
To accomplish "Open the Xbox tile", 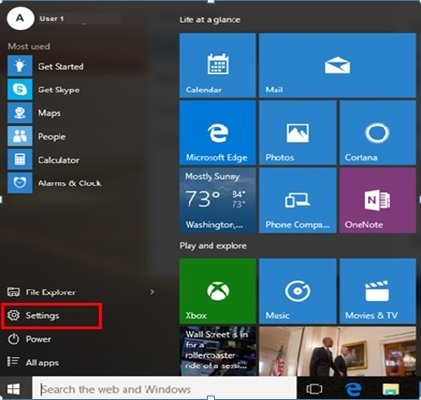I will tap(217, 291).
